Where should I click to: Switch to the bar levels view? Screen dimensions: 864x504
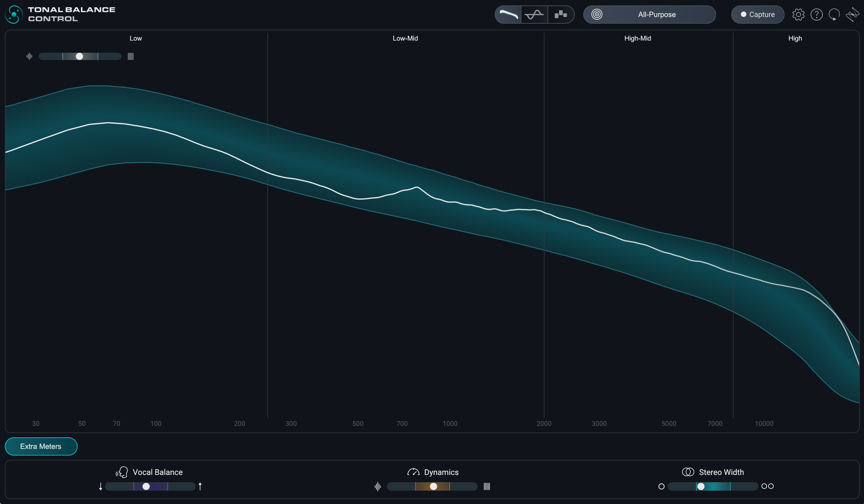point(561,15)
